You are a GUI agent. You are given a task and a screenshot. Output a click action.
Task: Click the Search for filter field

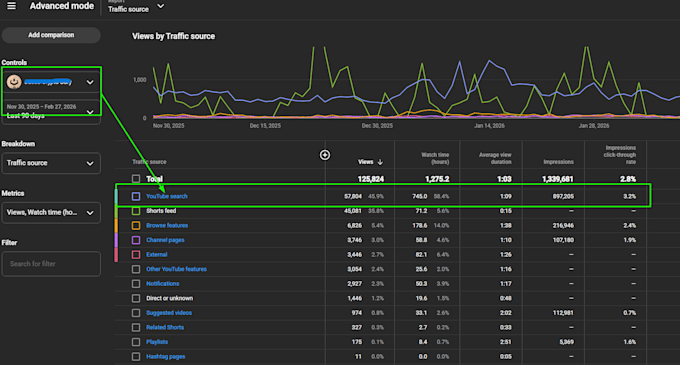tap(51, 264)
